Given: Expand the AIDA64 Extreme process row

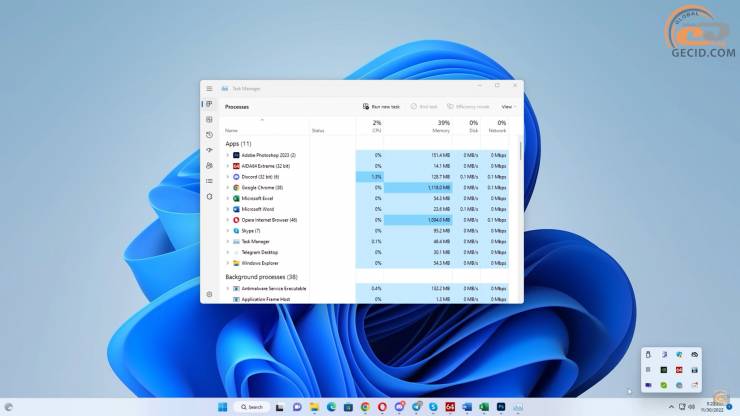Looking at the screenshot, I should click(227, 166).
